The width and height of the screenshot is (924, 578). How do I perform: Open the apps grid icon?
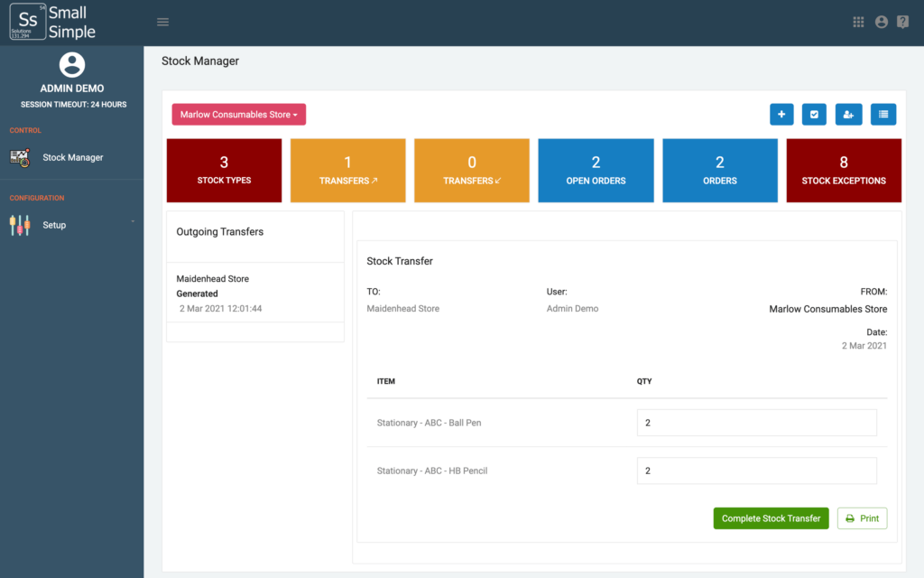pos(859,23)
